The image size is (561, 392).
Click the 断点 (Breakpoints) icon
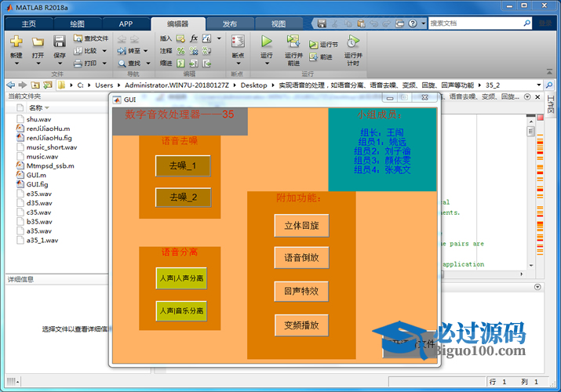click(238, 42)
